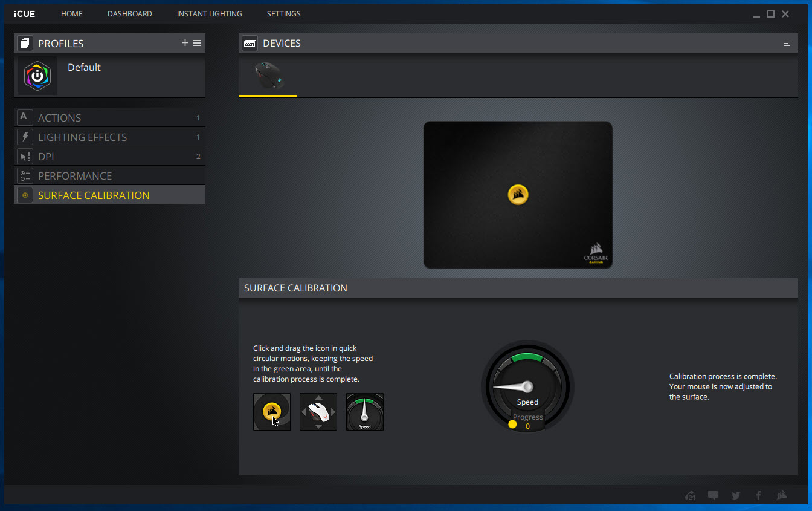Open the ACTIONS section

[x=109, y=117]
